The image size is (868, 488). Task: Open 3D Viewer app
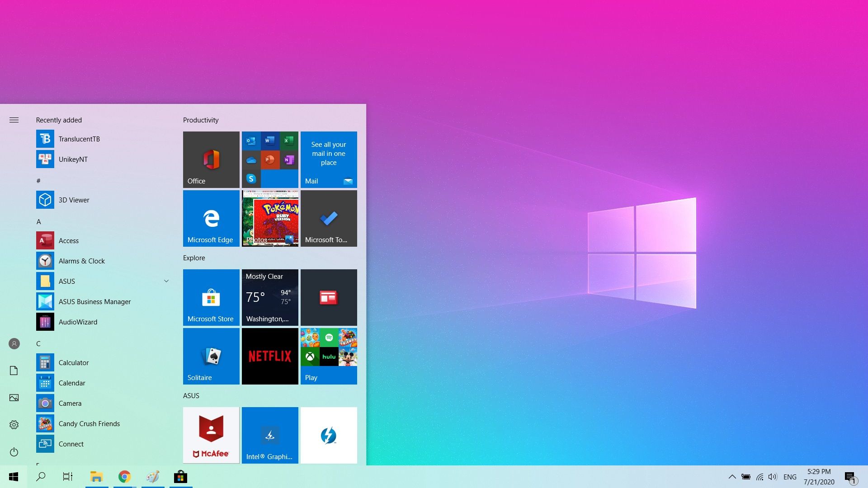point(104,200)
